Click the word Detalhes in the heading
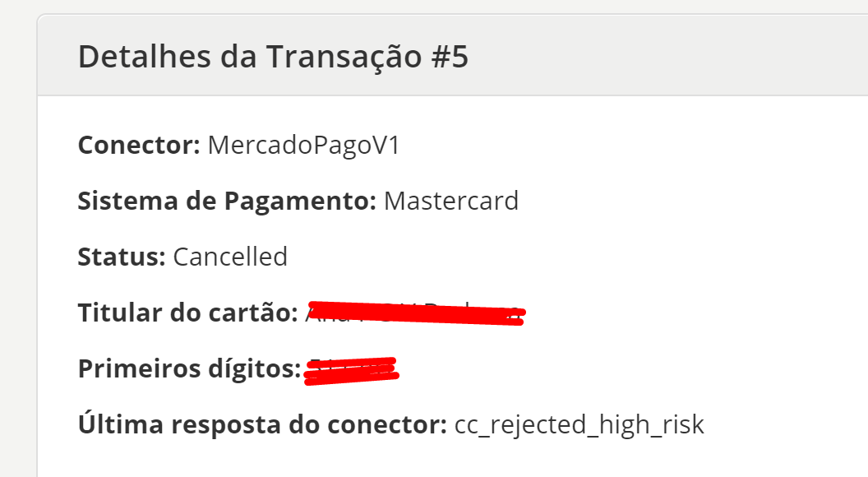The height and width of the screenshot is (477, 868). click(x=145, y=57)
